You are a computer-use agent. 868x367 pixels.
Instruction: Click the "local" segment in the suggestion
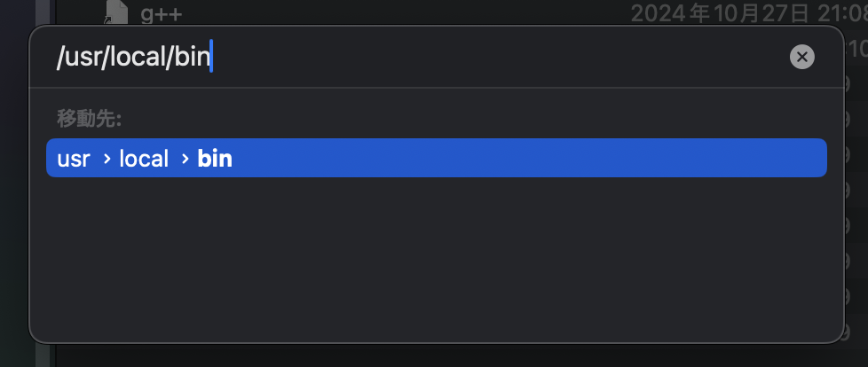point(144,159)
